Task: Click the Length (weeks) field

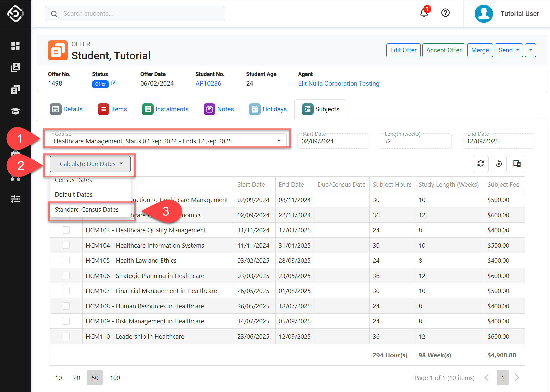Action: [416, 141]
